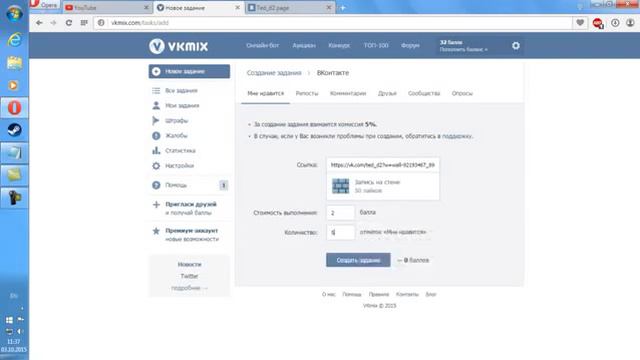640x360 pixels.
Task: Select the Мне нравится tab
Action: (x=265, y=93)
